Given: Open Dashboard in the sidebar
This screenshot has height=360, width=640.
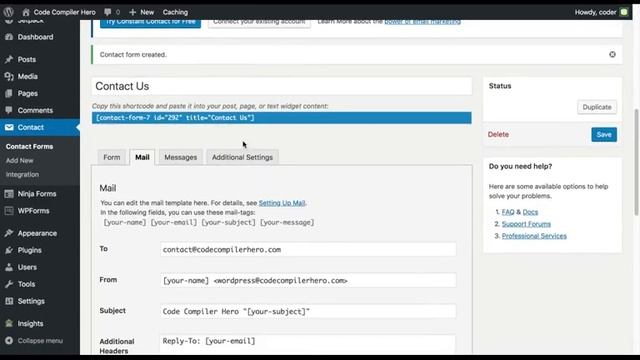Looking at the screenshot, I should point(35,37).
